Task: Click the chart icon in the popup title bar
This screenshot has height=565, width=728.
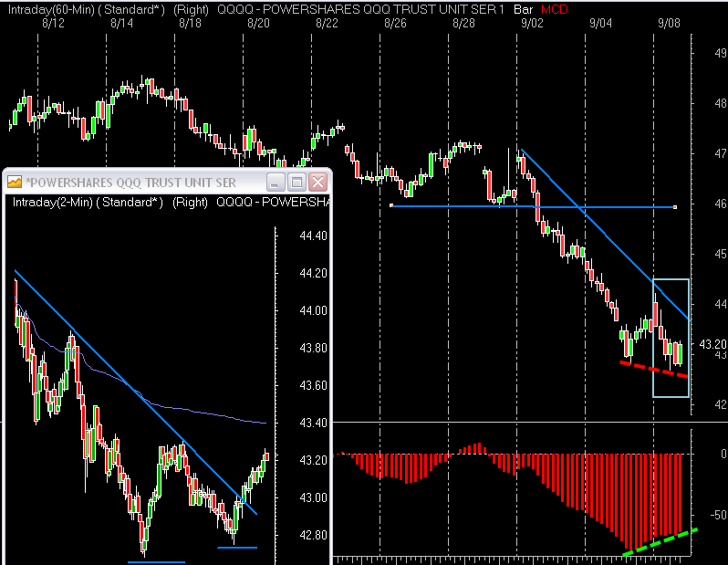Action: [15, 183]
